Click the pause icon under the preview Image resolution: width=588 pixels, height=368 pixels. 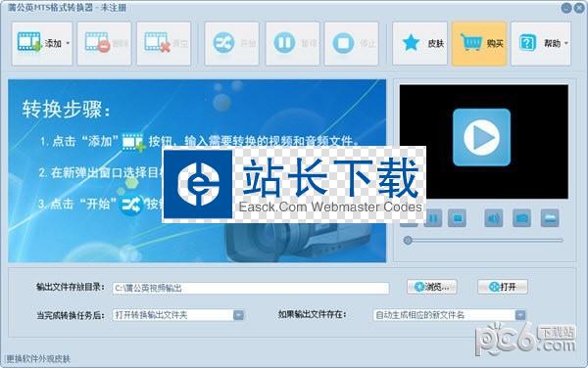pos(433,218)
